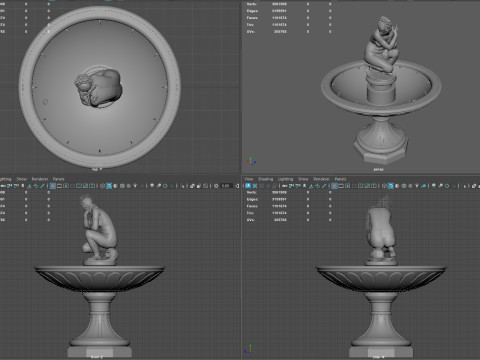Click Screen Space Ambient Occlusion icon, front view
This screenshot has width=480, height=360.
pos(152,186)
